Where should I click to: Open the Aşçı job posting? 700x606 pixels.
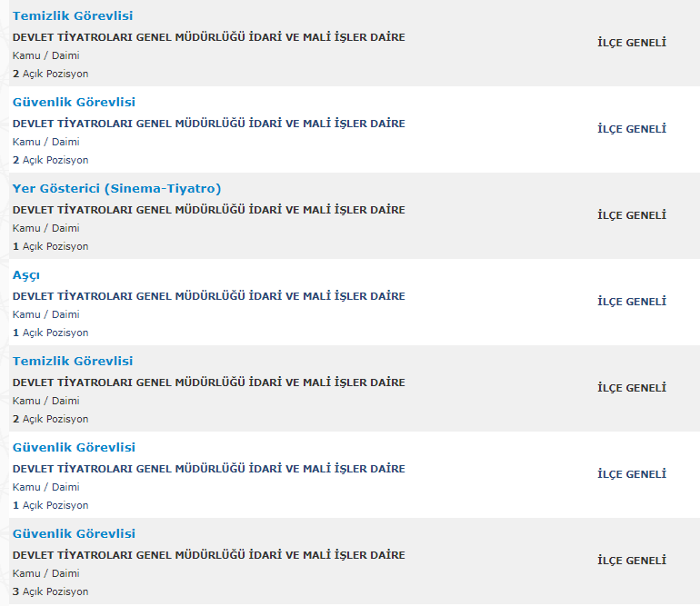(x=25, y=275)
